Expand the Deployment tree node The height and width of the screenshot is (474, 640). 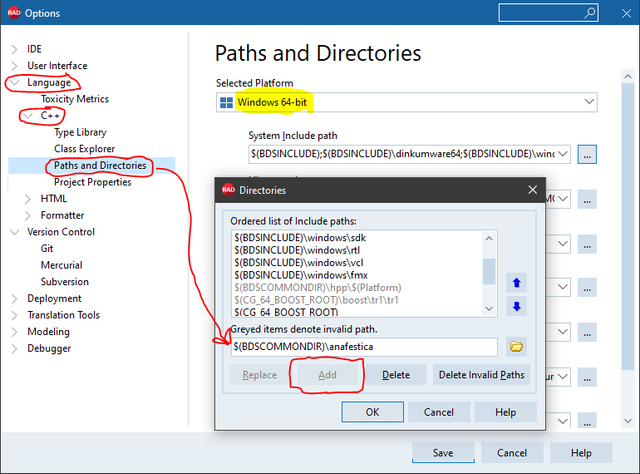(x=14, y=298)
